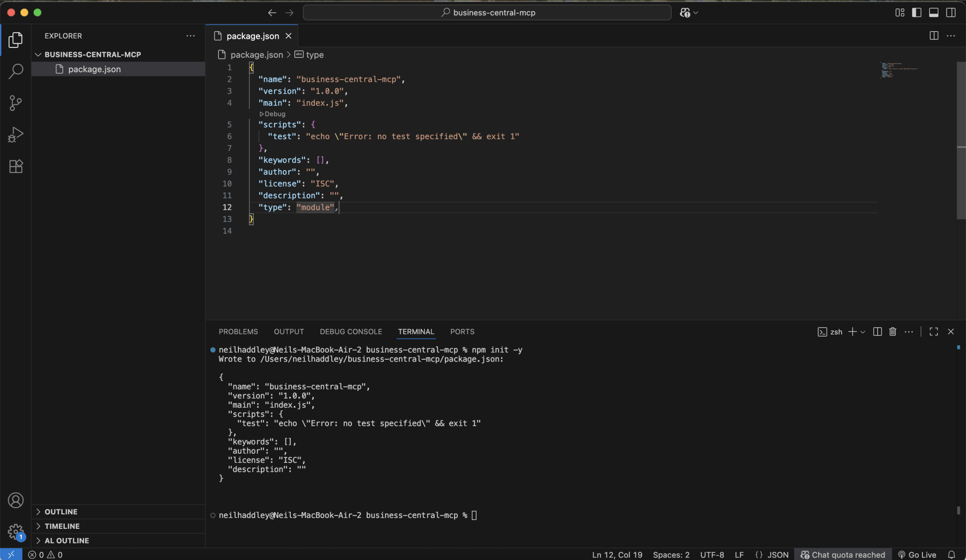Maximize the terminal panel
Screen dimensions: 966x560
(x=933, y=331)
